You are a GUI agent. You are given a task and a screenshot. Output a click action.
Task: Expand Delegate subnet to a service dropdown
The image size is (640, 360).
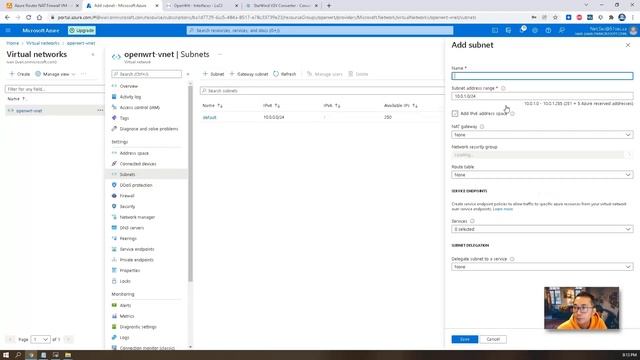point(542,267)
